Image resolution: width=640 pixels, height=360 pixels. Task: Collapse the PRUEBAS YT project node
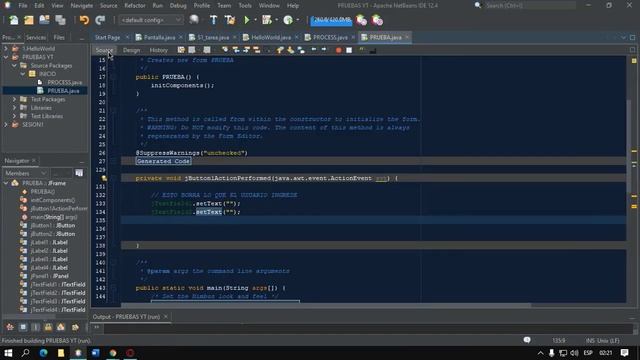pos(6,57)
